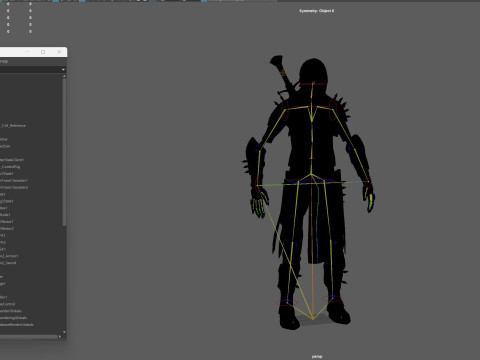This screenshot has width=480, height=360.
Task: Click the outliner vertical scrollbar thumb
Action: click(x=64, y=152)
